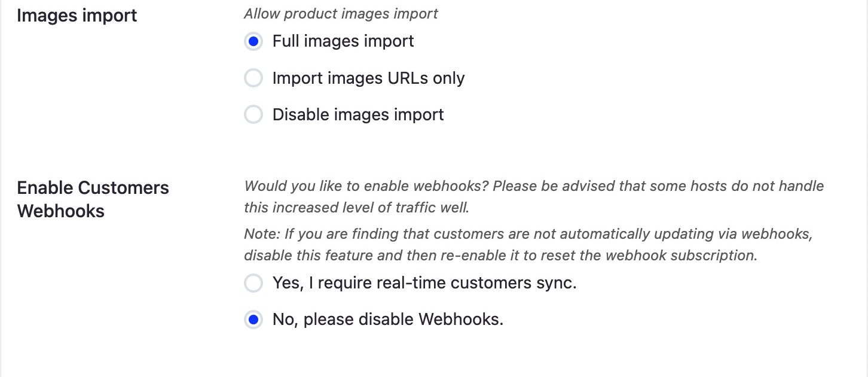Select the No, please disable Webhooks radio

(253, 320)
